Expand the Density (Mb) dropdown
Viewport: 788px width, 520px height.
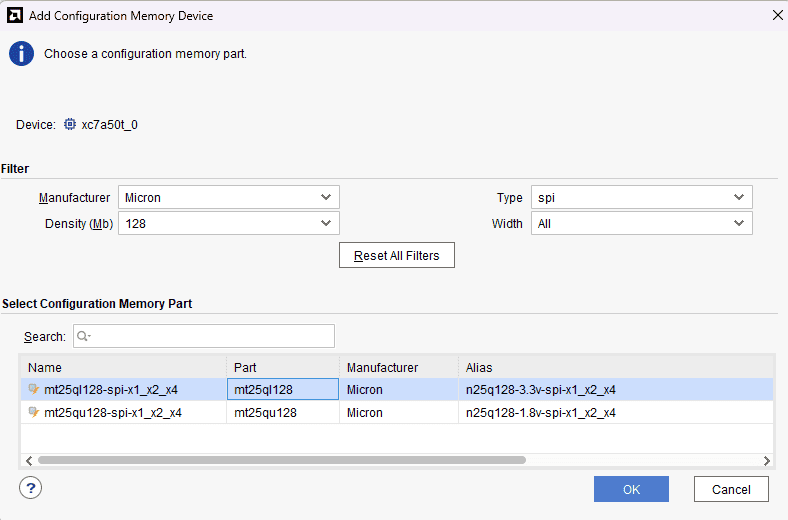click(229, 224)
